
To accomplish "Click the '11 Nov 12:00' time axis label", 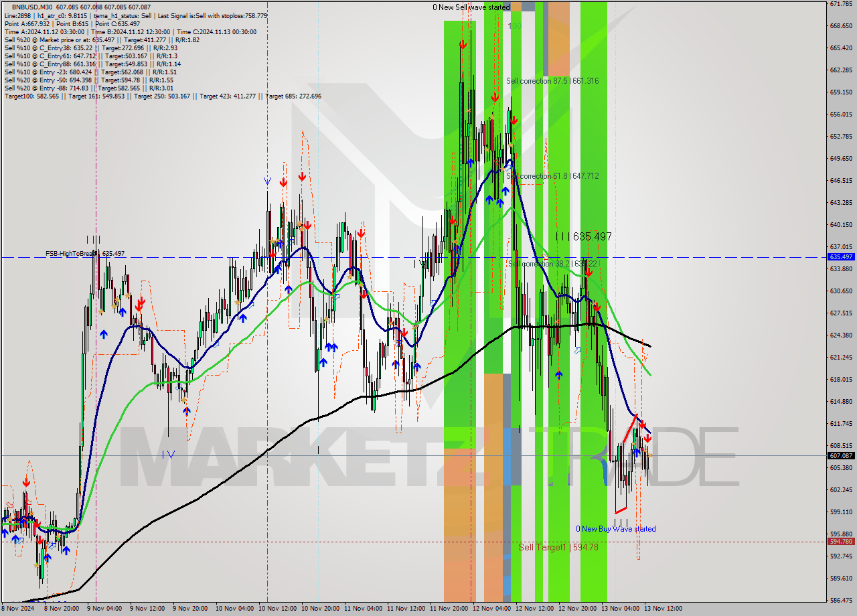I will point(406,609).
